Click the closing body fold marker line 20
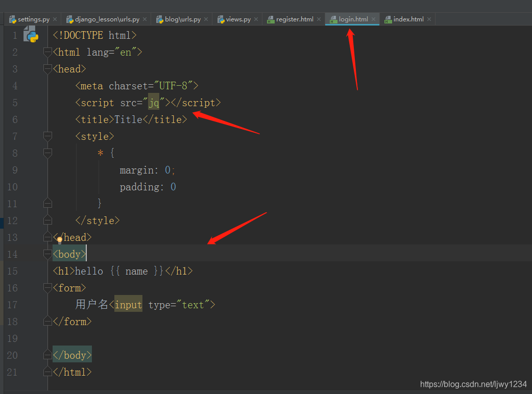Screen dimensions: 532x394 [47, 355]
